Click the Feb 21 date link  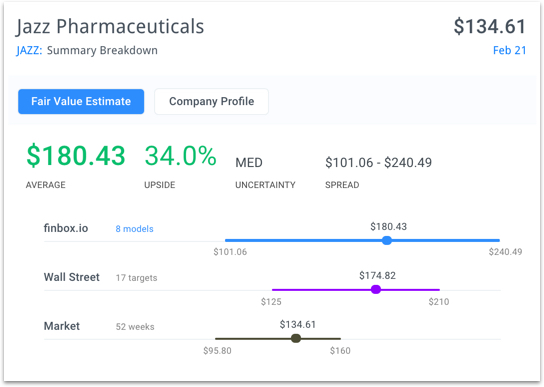(x=509, y=50)
